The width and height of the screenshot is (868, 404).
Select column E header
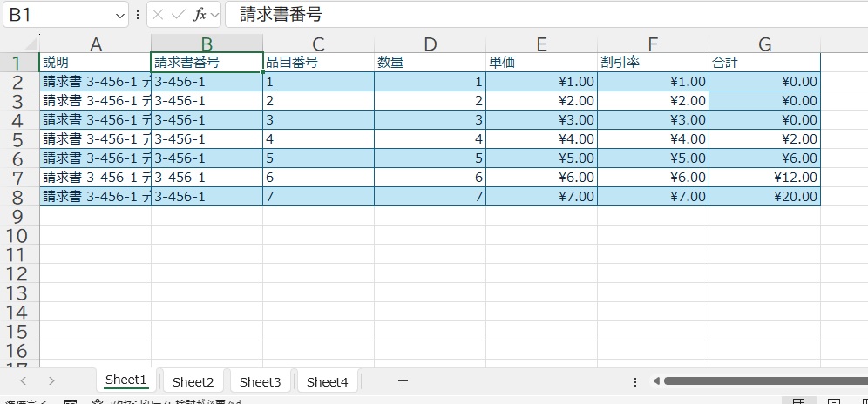pos(541,44)
